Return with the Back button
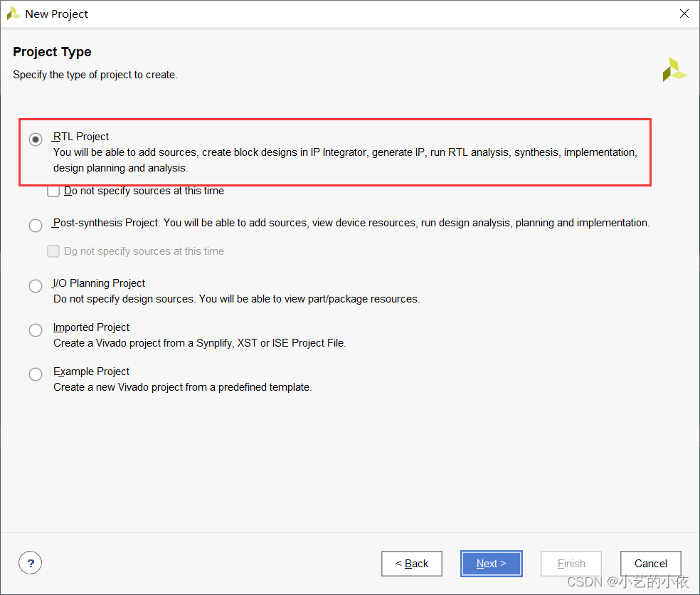700x595 pixels. pyautogui.click(x=412, y=564)
